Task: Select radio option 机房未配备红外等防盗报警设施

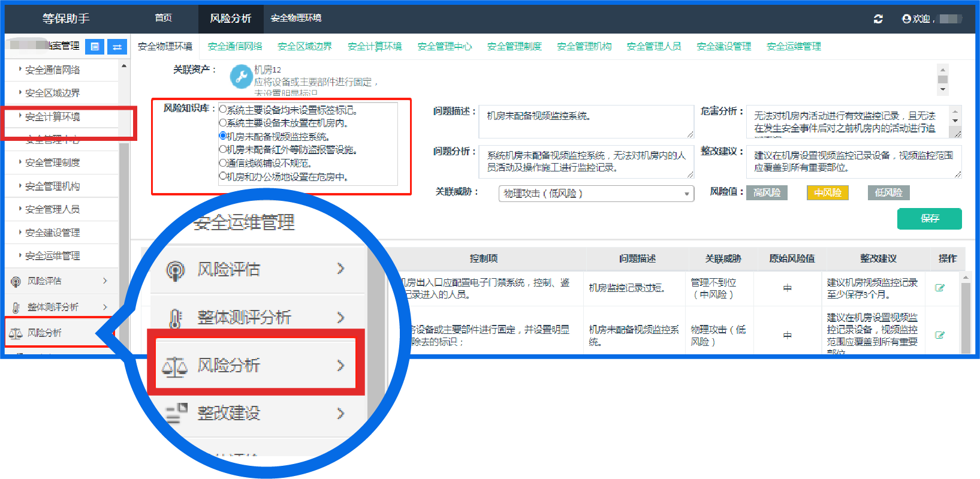Action: (x=223, y=149)
